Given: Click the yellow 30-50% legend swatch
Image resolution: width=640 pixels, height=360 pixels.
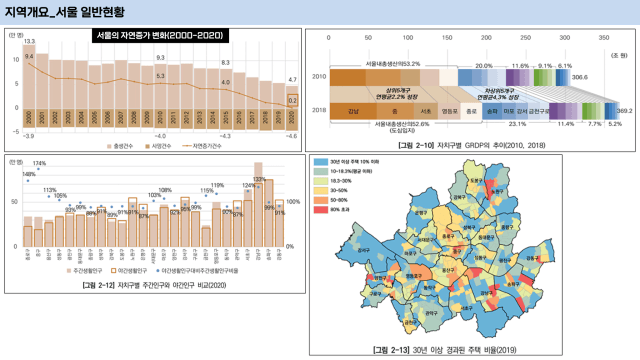Looking at the screenshot, I should click(321, 191).
